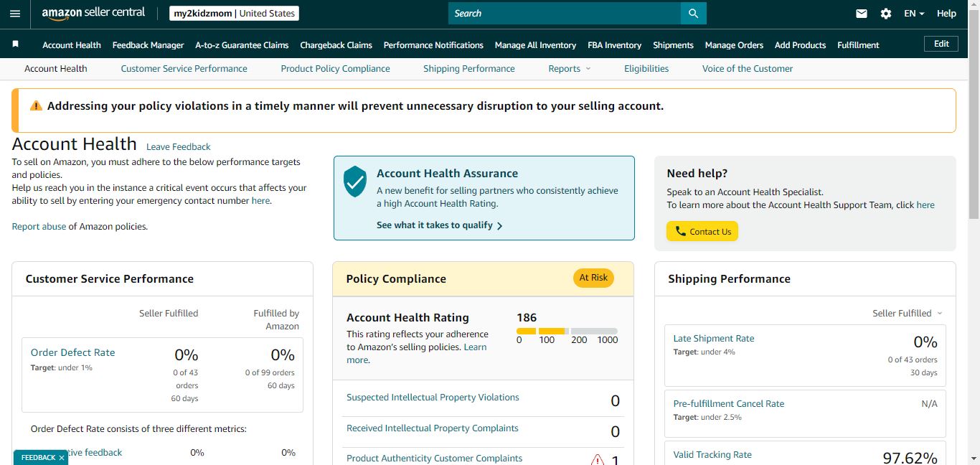The height and width of the screenshot is (465, 980).
Task: Open the Late Shipment Rate link
Action: (x=714, y=339)
